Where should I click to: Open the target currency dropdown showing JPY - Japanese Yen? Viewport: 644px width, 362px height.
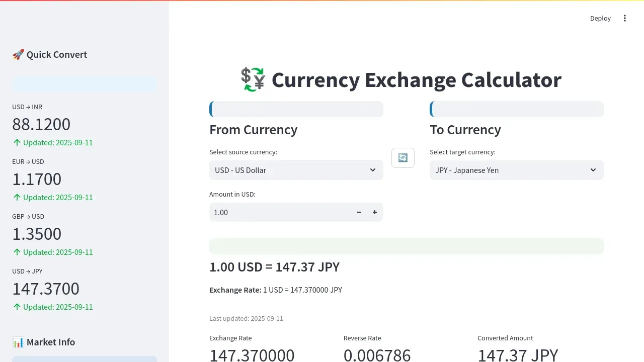516,170
